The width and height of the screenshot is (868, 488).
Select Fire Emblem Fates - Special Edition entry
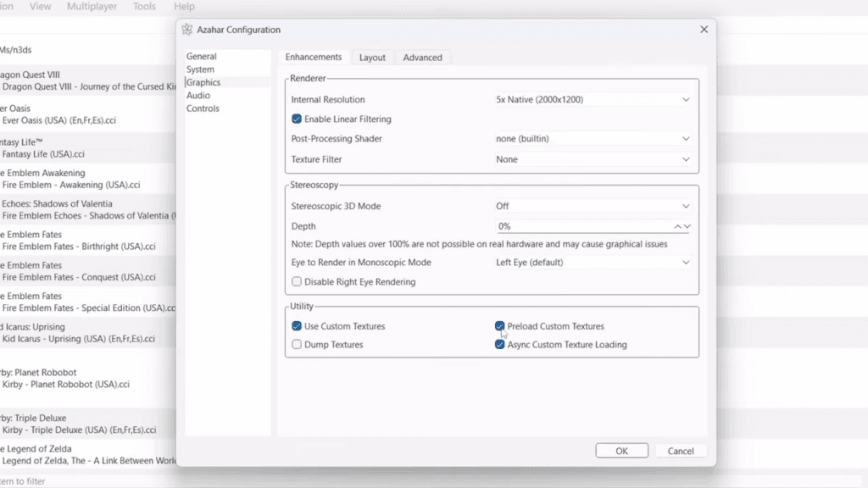coord(87,302)
